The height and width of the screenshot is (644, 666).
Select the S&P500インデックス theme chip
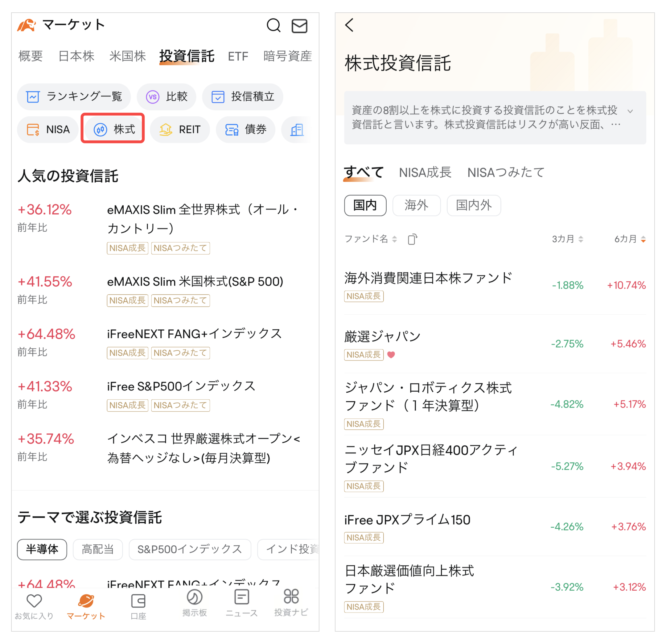(190, 549)
